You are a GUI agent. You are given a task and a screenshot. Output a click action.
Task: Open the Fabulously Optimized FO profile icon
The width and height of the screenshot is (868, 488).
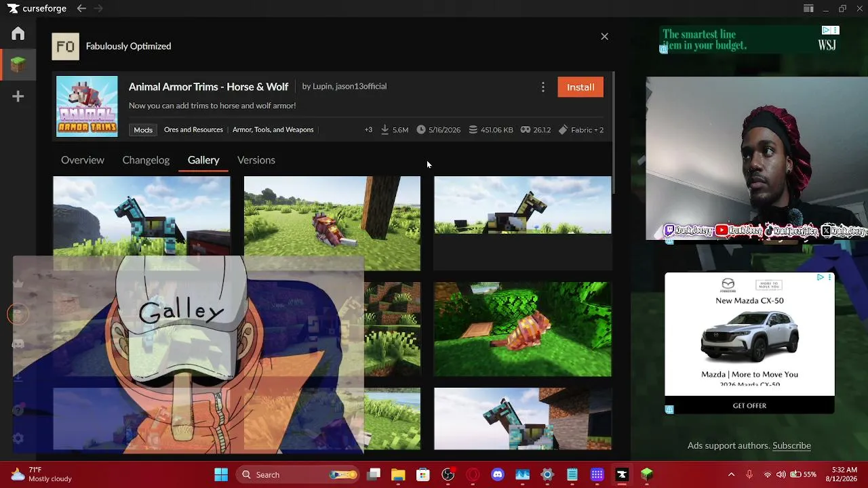(x=66, y=46)
